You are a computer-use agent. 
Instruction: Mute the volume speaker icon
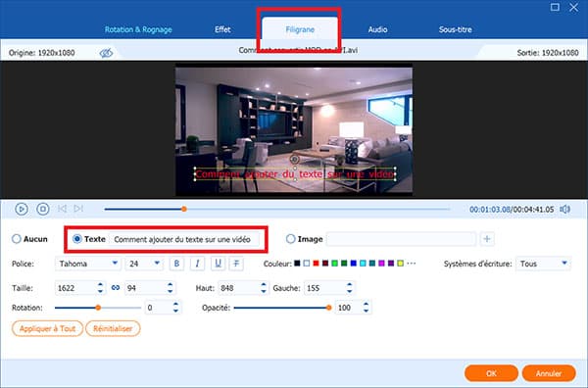(564, 209)
